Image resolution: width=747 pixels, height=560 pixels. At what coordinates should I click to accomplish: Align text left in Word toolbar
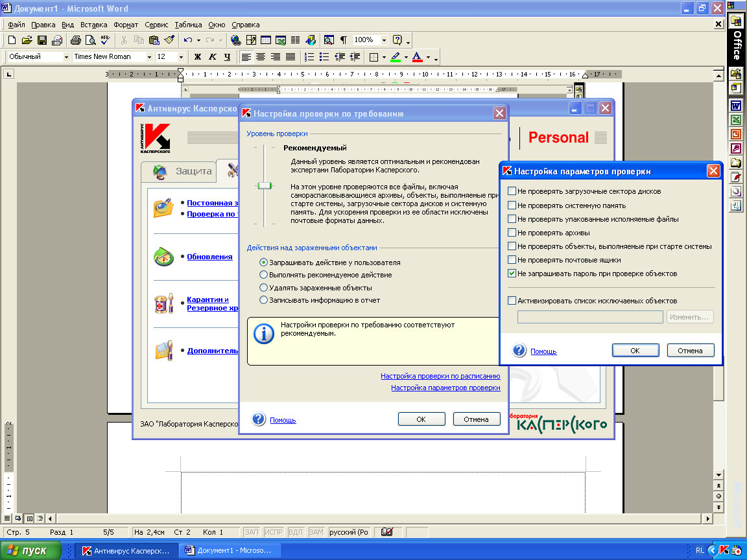246,57
